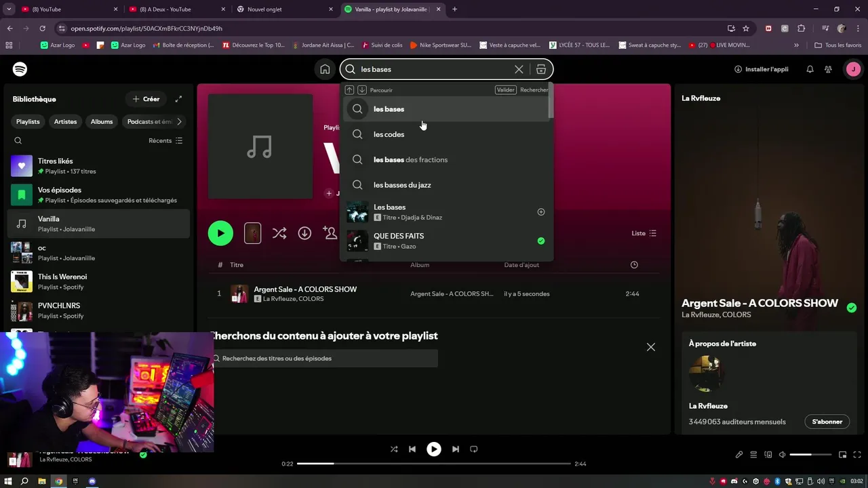Select the Podcasts et émissions filter chip
868x488 pixels.
click(149, 121)
